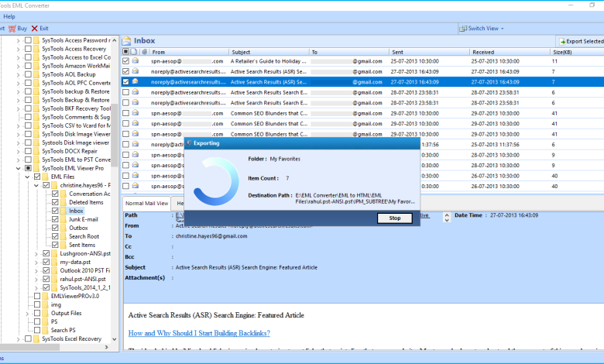Sort emails by Size(KB) column
Screen dimensions: 604x364
(x=577, y=52)
